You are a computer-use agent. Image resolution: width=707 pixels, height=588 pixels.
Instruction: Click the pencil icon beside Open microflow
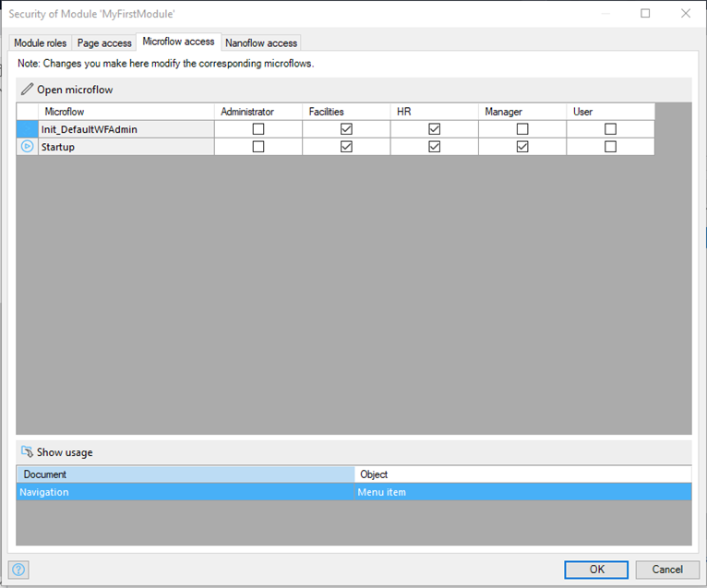point(27,90)
